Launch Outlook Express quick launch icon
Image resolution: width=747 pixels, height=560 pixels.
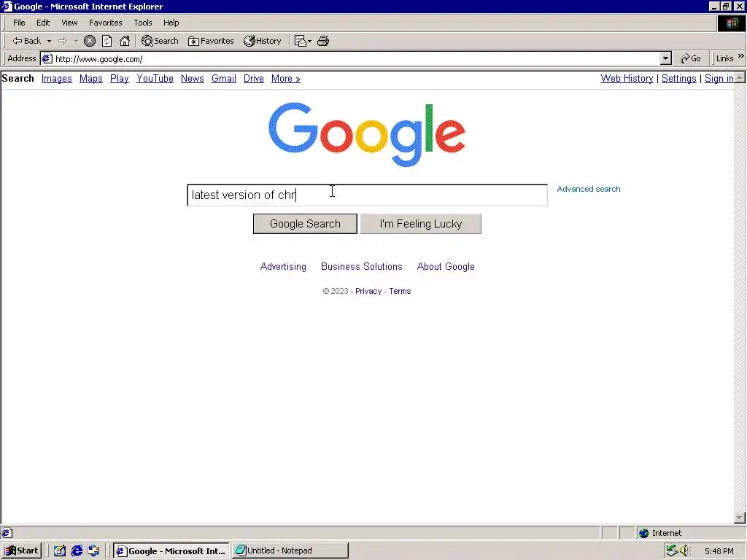tap(93, 551)
